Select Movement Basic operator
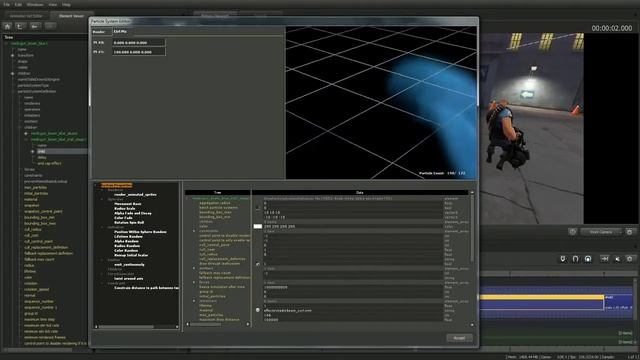 [x=127, y=204]
